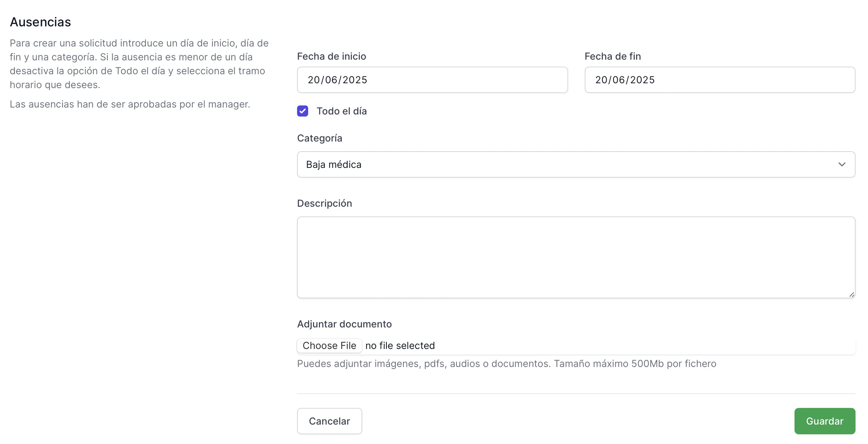Click the Fecha de inicio date field

432,80
